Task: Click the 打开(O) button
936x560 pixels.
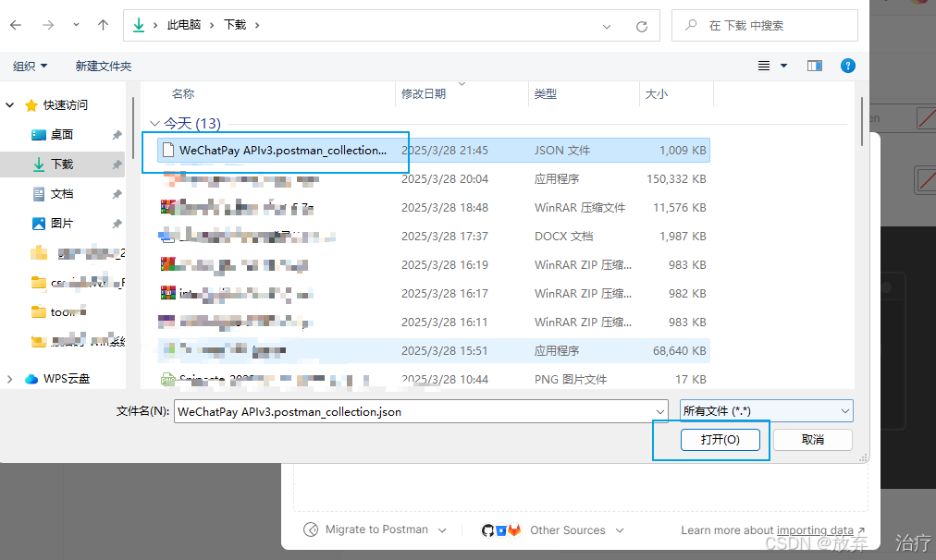Action: pos(720,440)
